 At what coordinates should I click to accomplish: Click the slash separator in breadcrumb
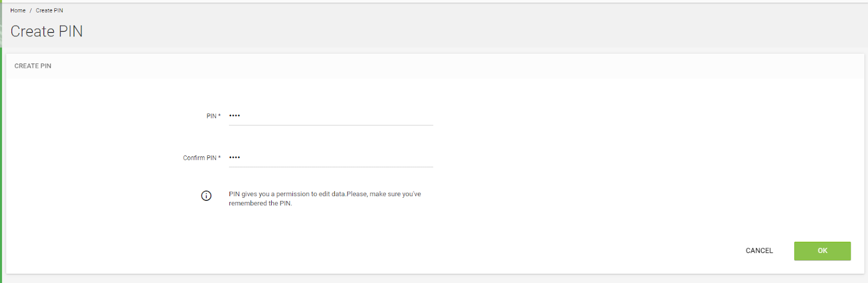[x=31, y=10]
